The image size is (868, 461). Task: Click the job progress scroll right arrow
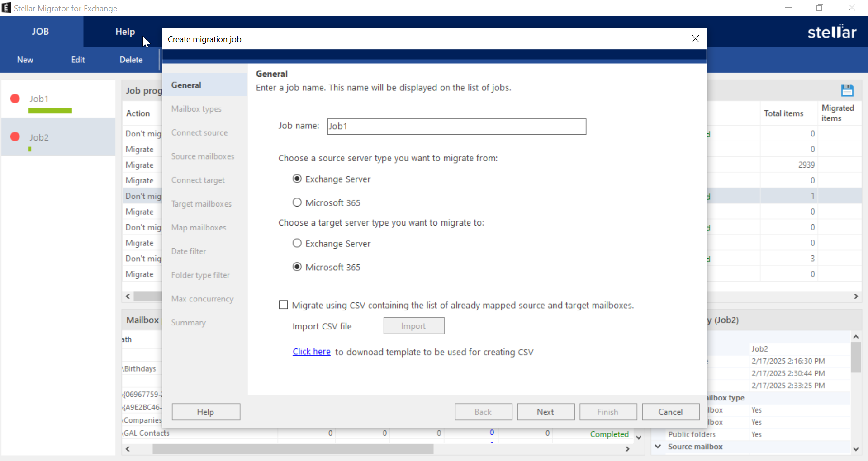point(856,296)
